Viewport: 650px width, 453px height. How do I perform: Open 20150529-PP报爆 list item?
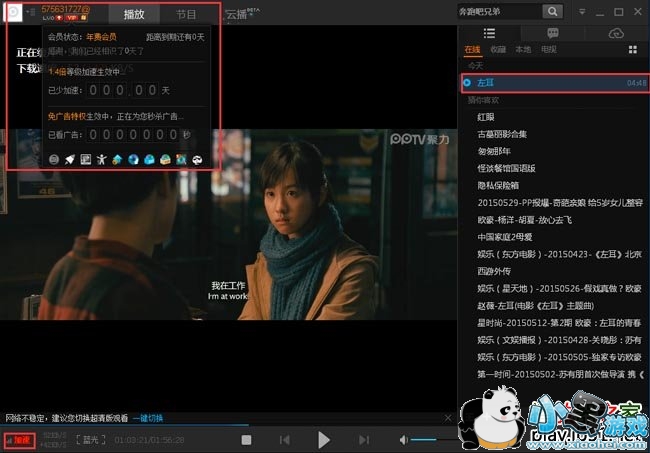560,203
